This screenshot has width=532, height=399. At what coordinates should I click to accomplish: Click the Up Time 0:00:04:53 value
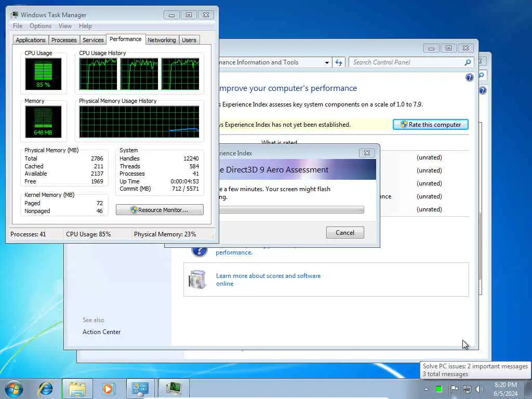tap(184, 181)
